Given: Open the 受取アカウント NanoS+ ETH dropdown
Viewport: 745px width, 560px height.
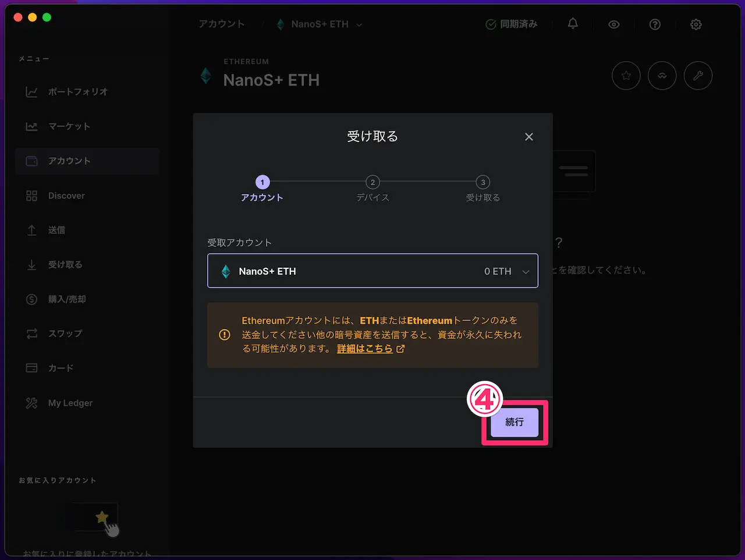Looking at the screenshot, I should click(372, 271).
